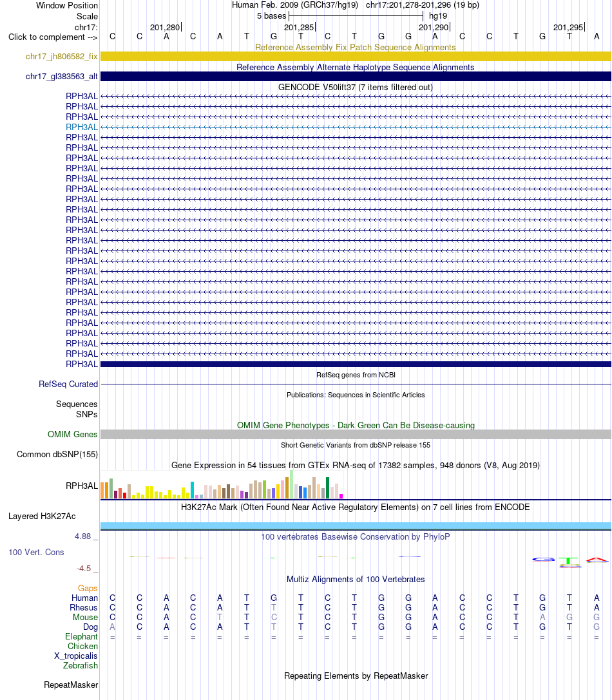Select the 'Sequences' publications label
The height and width of the screenshot is (700, 612).
coord(77,404)
